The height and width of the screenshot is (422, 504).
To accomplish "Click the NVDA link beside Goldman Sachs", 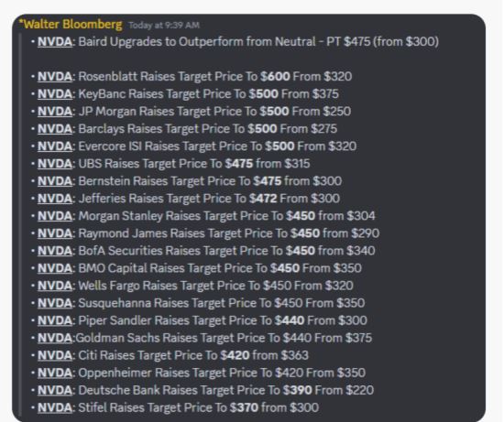I will (55, 338).
